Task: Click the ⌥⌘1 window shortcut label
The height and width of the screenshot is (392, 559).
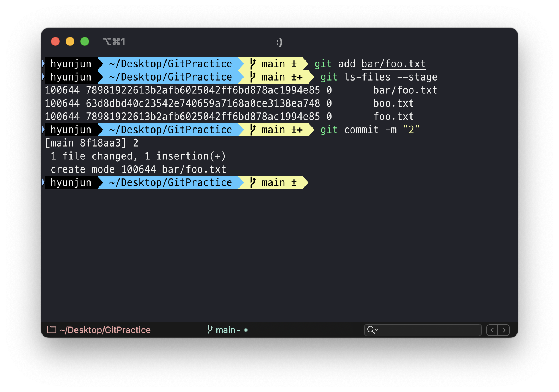Action: pyautogui.click(x=114, y=42)
